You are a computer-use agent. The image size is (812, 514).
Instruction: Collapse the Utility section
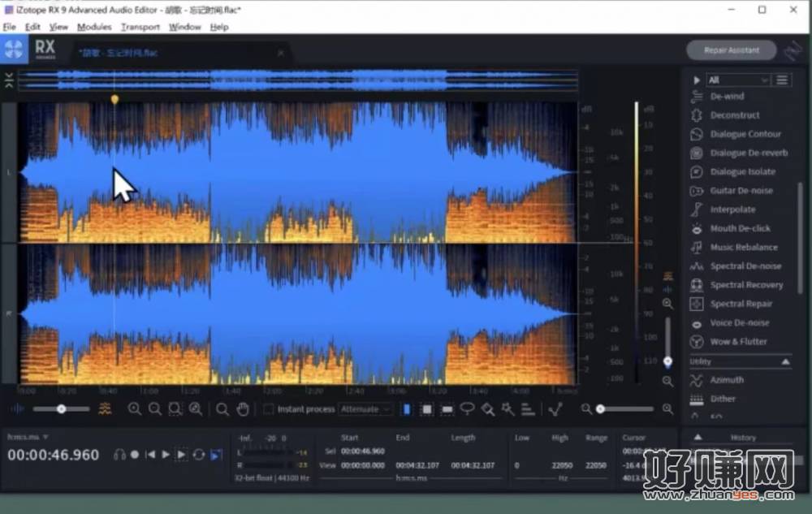[785, 361]
